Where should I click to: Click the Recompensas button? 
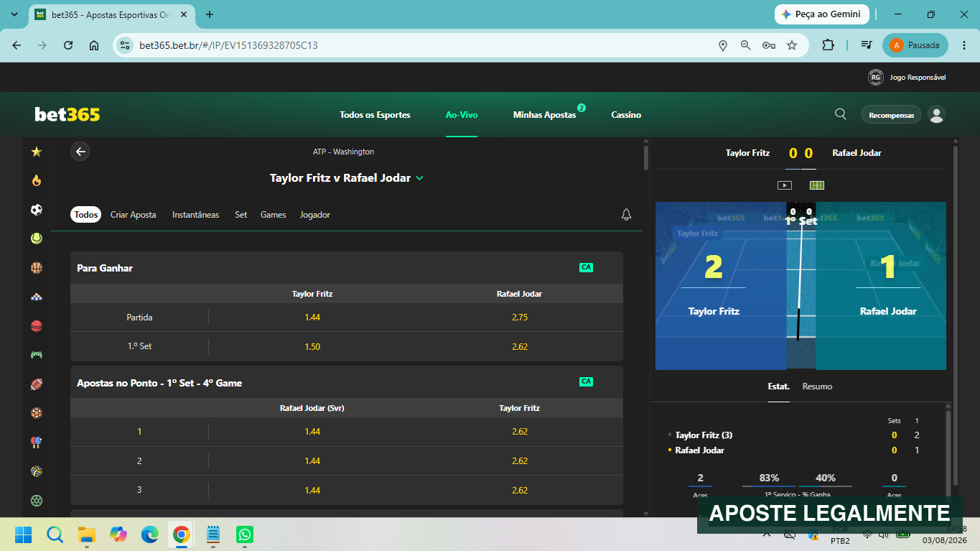[x=891, y=115]
